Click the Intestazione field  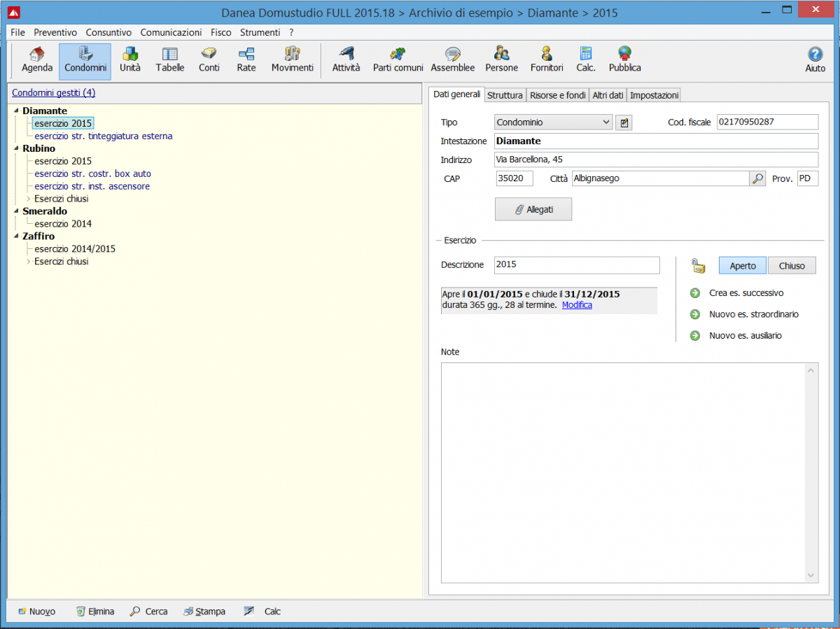coord(656,141)
